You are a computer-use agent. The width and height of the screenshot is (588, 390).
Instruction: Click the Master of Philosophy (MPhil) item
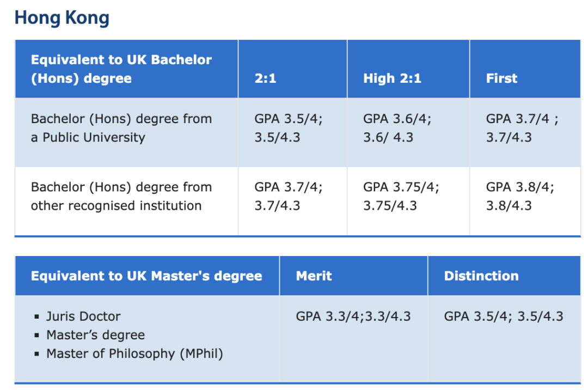134,354
